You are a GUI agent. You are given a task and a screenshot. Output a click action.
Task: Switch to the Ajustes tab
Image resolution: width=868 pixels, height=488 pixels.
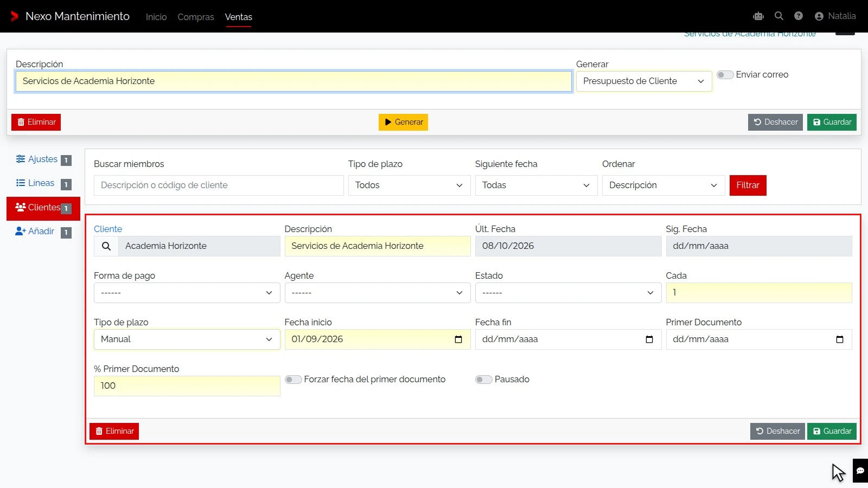[43, 159]
